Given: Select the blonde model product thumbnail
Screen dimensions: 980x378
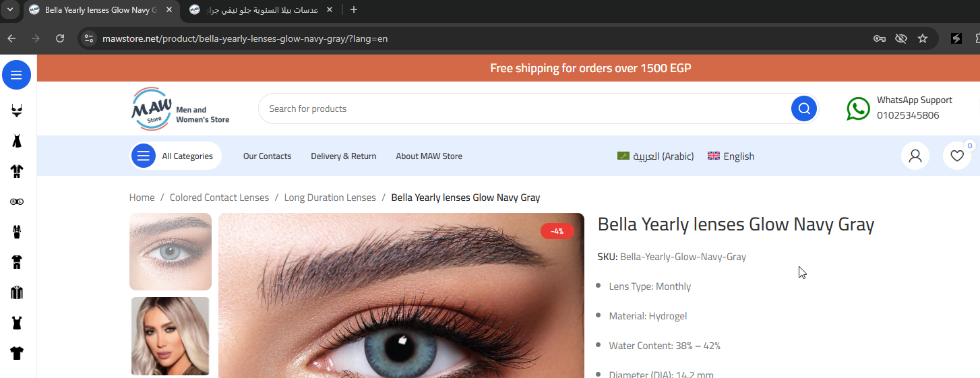Looking at the screenshot, I should click(171, 336).
